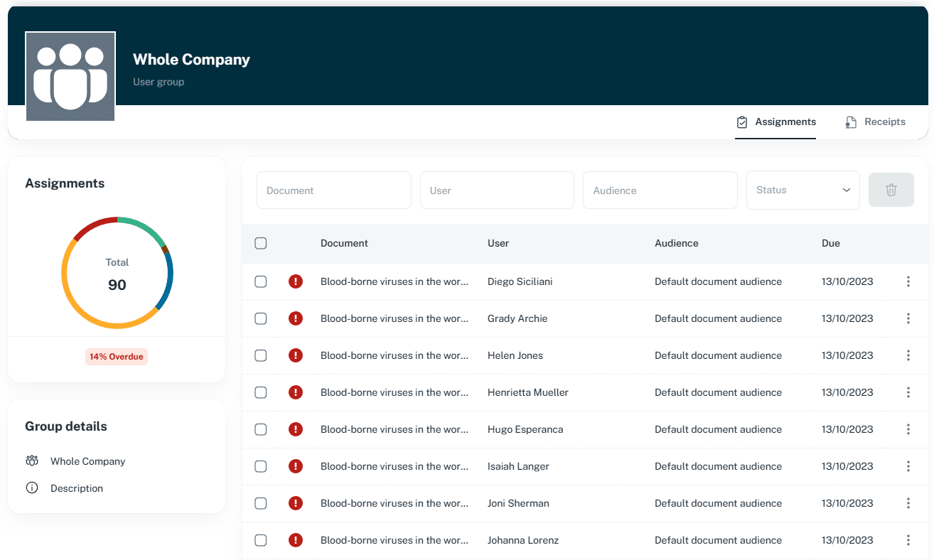934x560 pixels.
Task: Select the checkbox for Helen Jones's assignment
Action: pos(260,355)
